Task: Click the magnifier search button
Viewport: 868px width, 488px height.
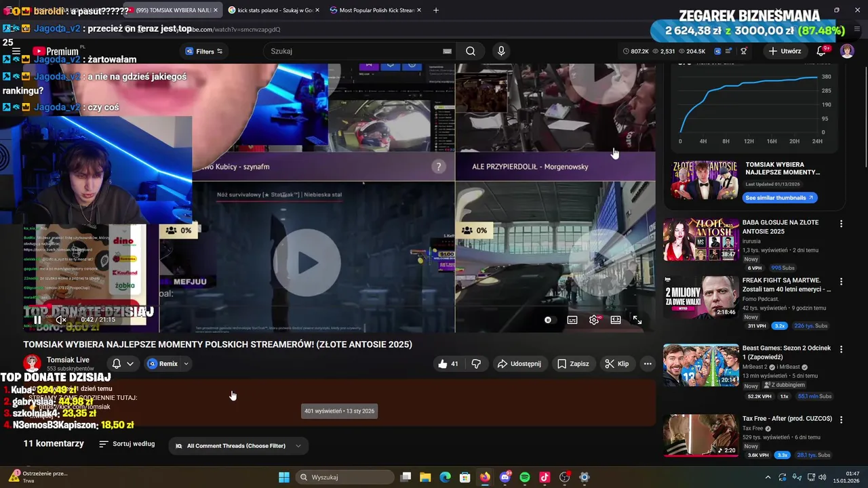Action: point(471,51)
